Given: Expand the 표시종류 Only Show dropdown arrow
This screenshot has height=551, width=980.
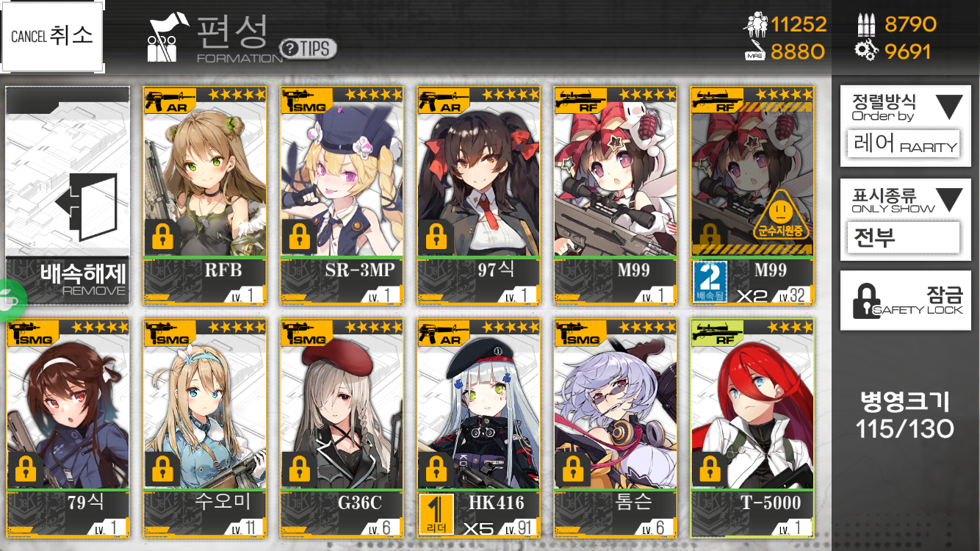Looking at the screenshot, I should pyautogui.click(x=948, y=200).
